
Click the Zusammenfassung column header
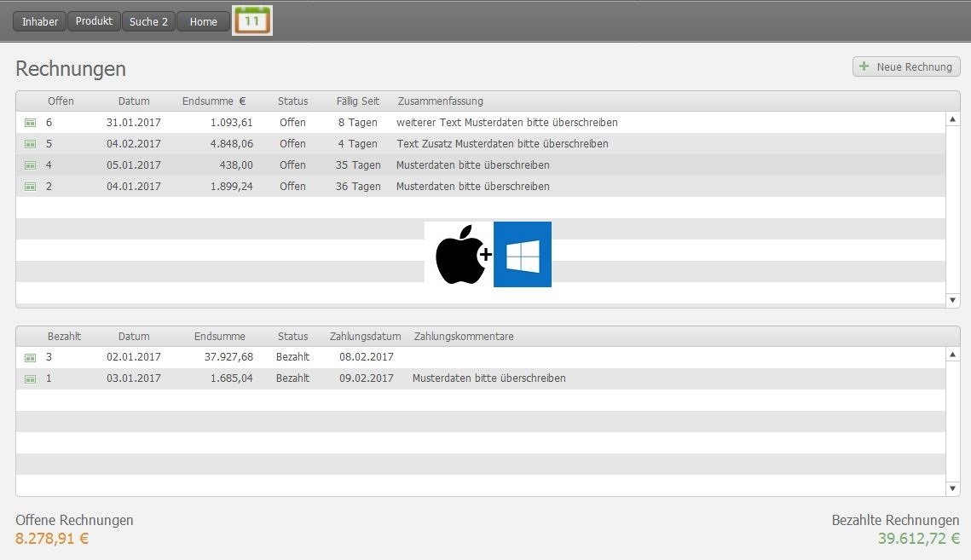click(x=440, y=101)
